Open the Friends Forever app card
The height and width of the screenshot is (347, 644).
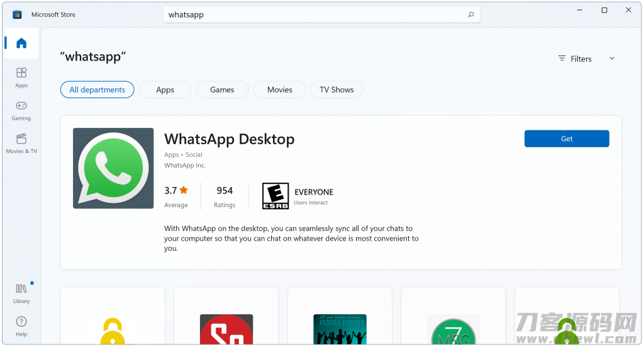340,316
